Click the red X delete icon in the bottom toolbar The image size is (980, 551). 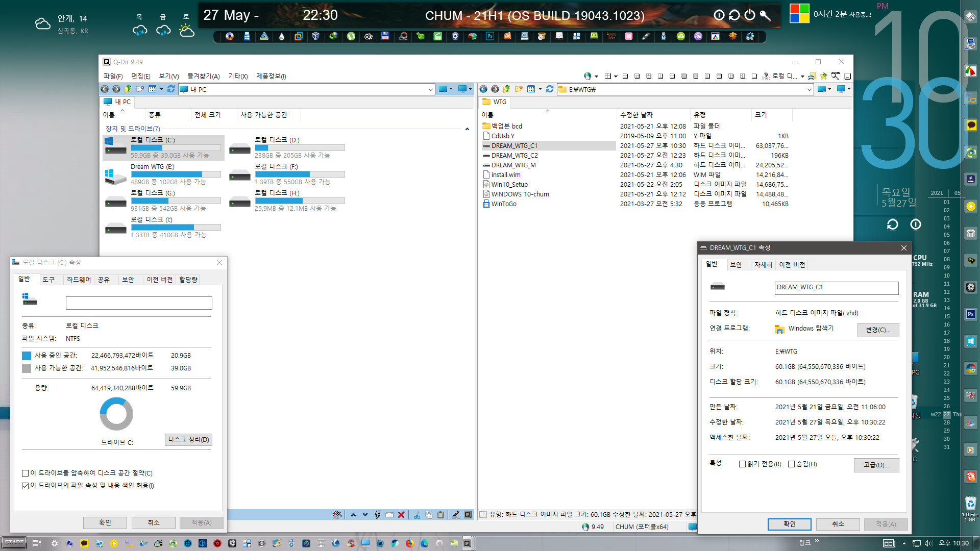pos(401,515)
